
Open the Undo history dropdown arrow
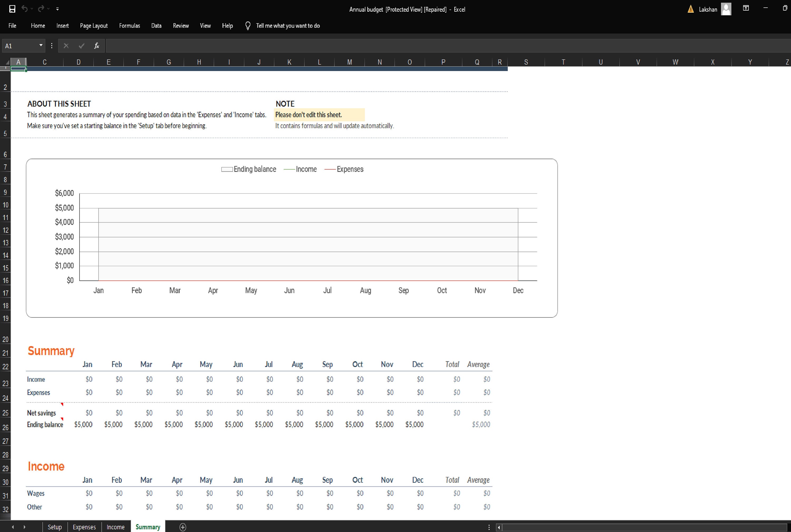tap(32, 9)
